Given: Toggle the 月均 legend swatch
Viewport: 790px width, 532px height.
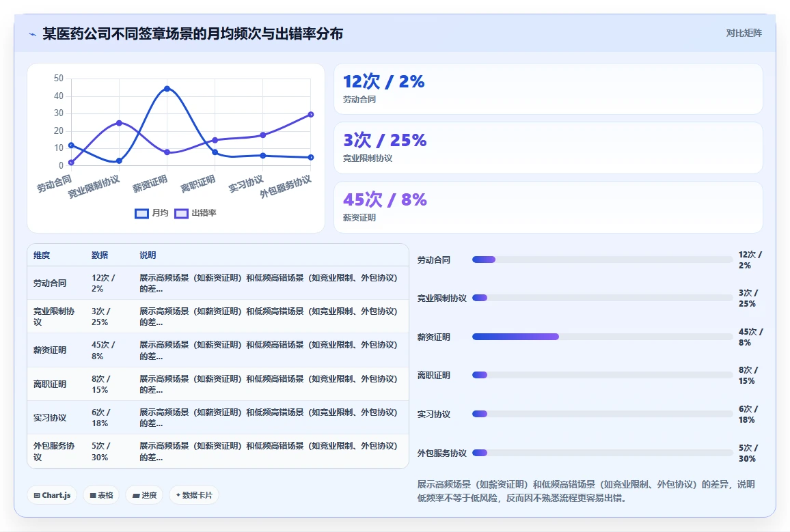Looking at the screenshot, I should (141, 213).
